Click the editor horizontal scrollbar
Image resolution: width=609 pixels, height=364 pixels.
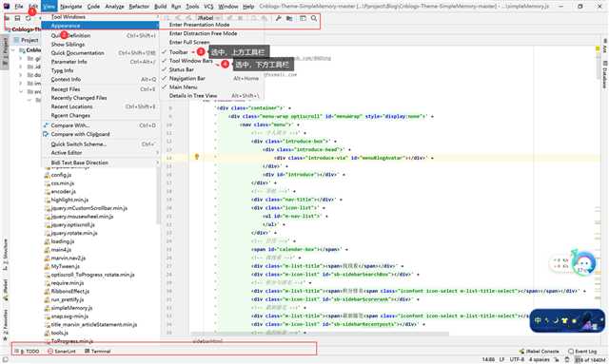(x=320, y=334)
